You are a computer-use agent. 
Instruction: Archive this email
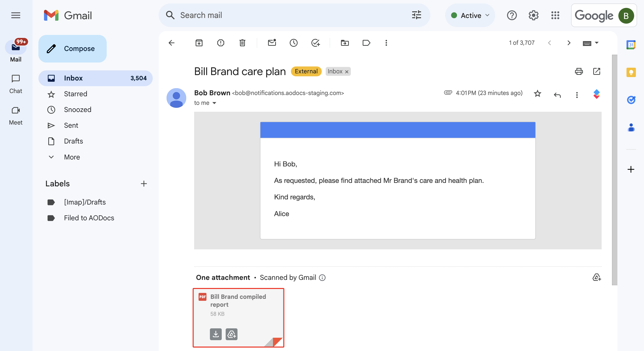tap(199, 43)
